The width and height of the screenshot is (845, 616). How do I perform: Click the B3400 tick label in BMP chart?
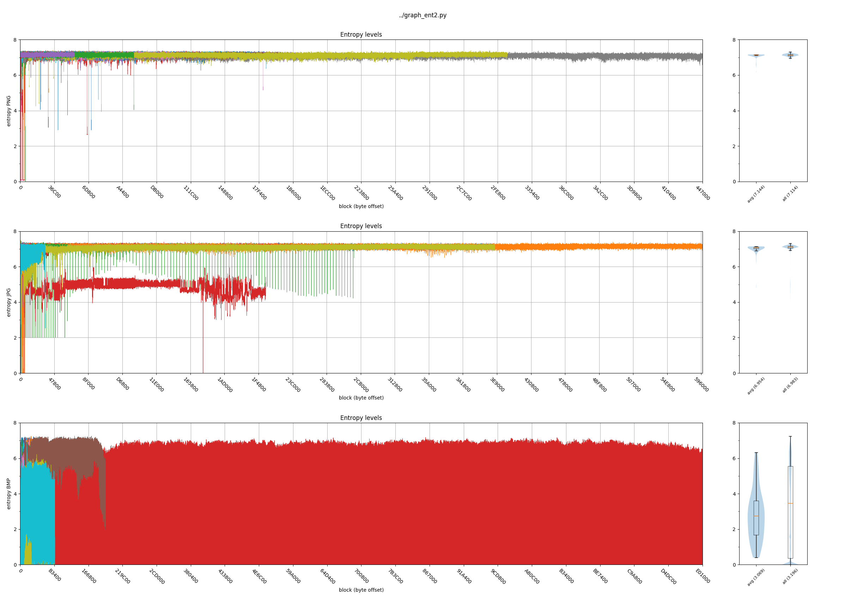tap(55, 575)
